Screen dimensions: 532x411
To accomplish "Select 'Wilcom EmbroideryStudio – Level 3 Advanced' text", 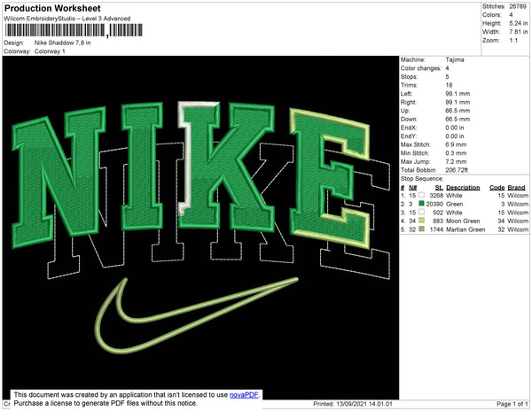I will tap(67, 19).
